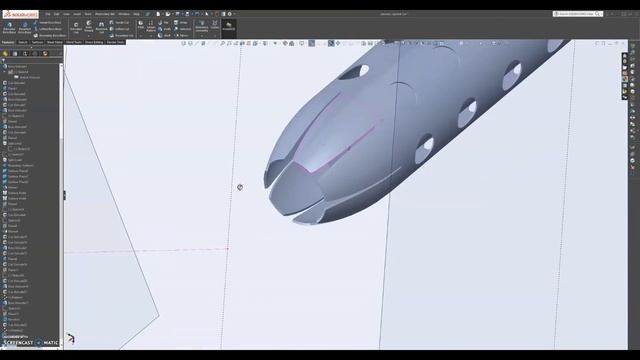
Task: Activate the Linear Pattern tool
Action: point(151,26)
